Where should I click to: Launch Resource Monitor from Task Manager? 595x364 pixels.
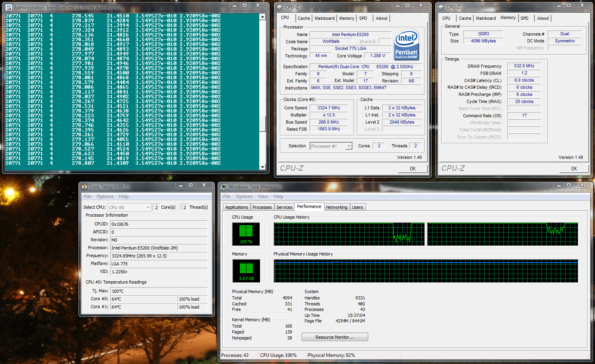pos(335,337)
